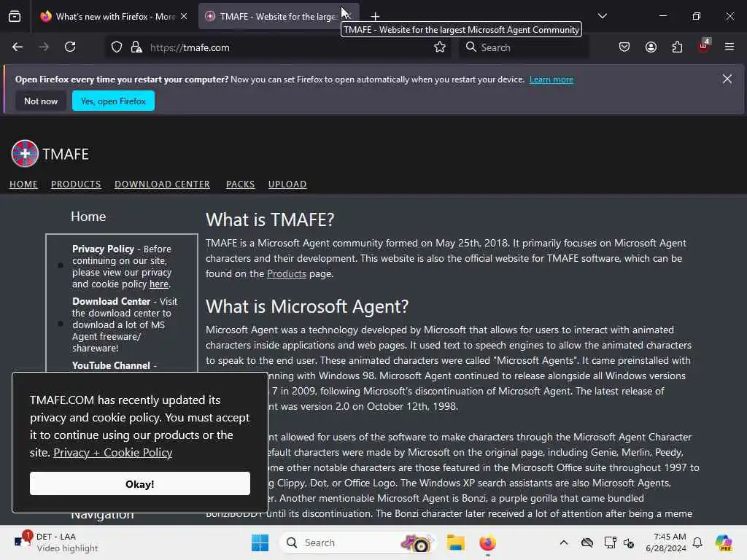Image resolution: width=747 pixels, height=560 pixels.
Task: Open the muted volume tray icon
Action: [x=629, y=542]
